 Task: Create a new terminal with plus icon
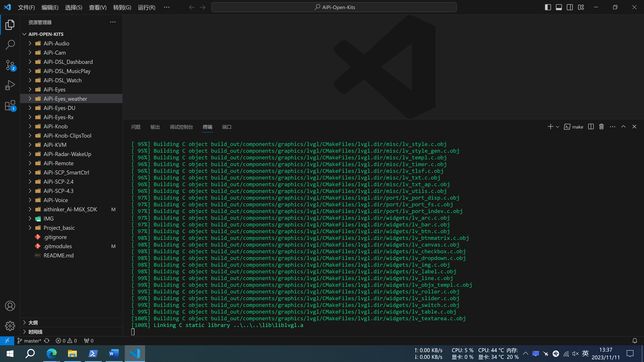coord(550,127)
